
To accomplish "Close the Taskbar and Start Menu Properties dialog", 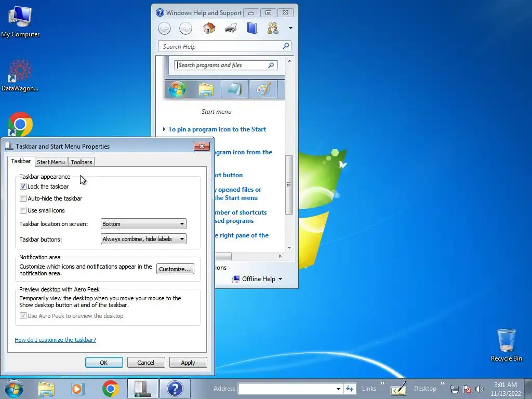I will [202, 146].
